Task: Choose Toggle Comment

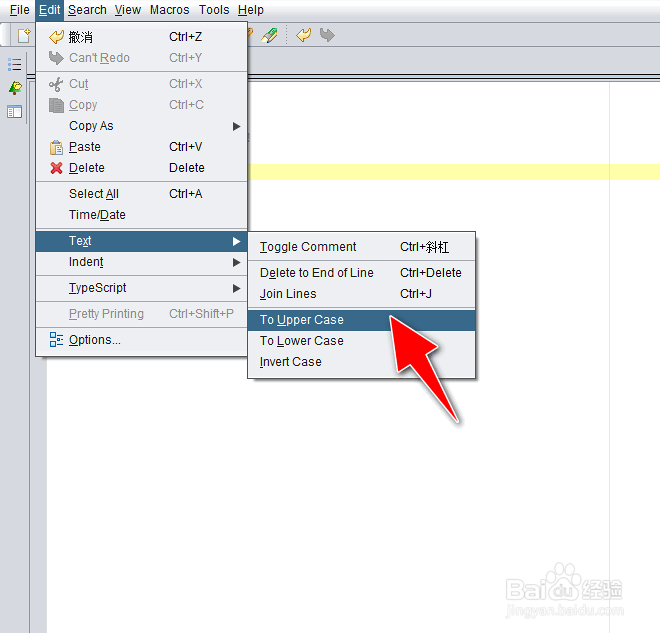Action: tap(362, 247)
